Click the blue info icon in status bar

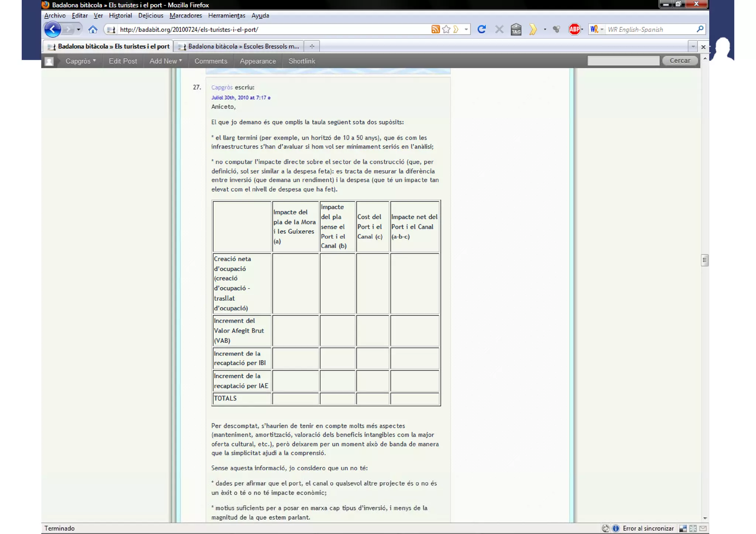pyautogui.click(x=615, y=528)
